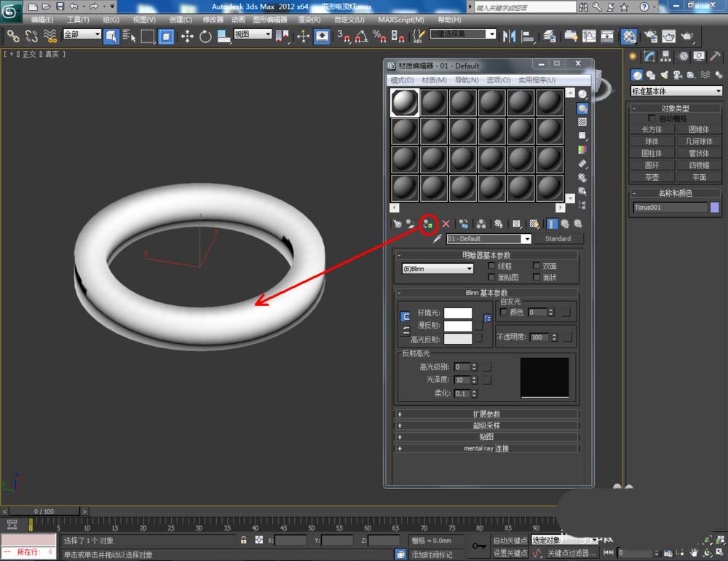
Task: Toggle Show End Result icon
Action: tap(552, 224)
